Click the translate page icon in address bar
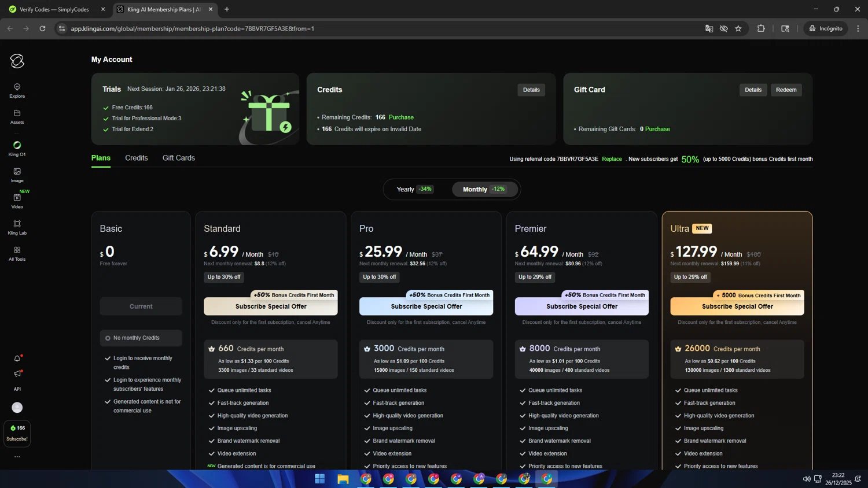 coord(709,28)
